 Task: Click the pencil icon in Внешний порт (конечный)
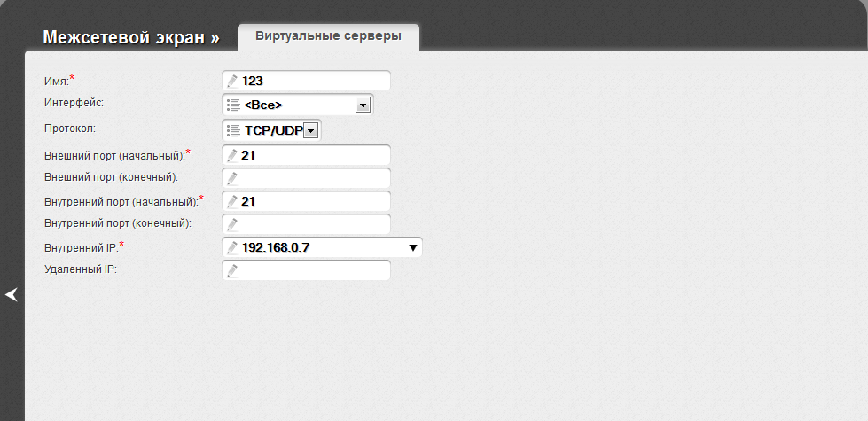[232, 178]
